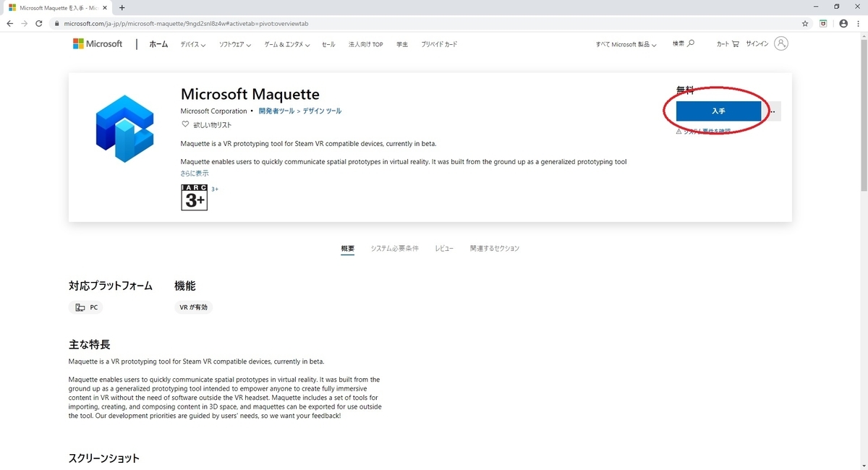
Task: Click the browser extension icon beside the star
Action: [823, 23]
